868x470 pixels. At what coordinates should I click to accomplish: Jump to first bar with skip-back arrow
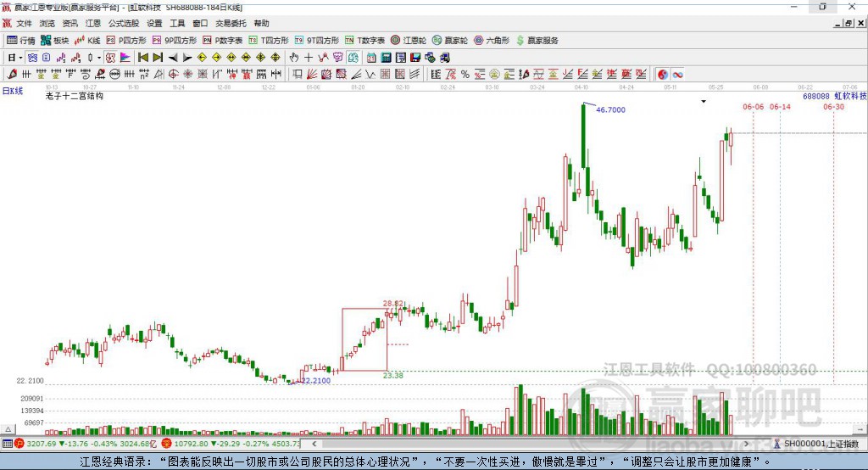(142, 58)
